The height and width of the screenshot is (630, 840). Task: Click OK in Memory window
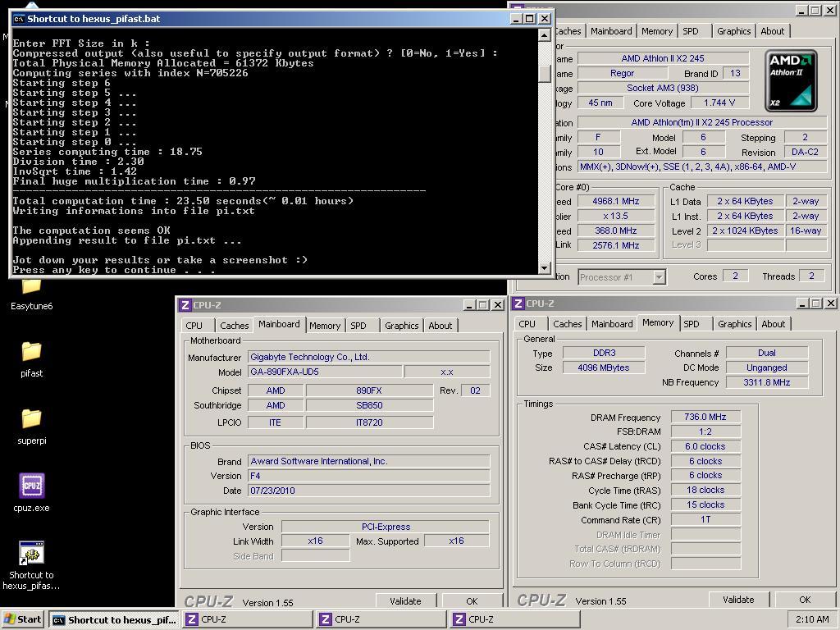[805, 600]
